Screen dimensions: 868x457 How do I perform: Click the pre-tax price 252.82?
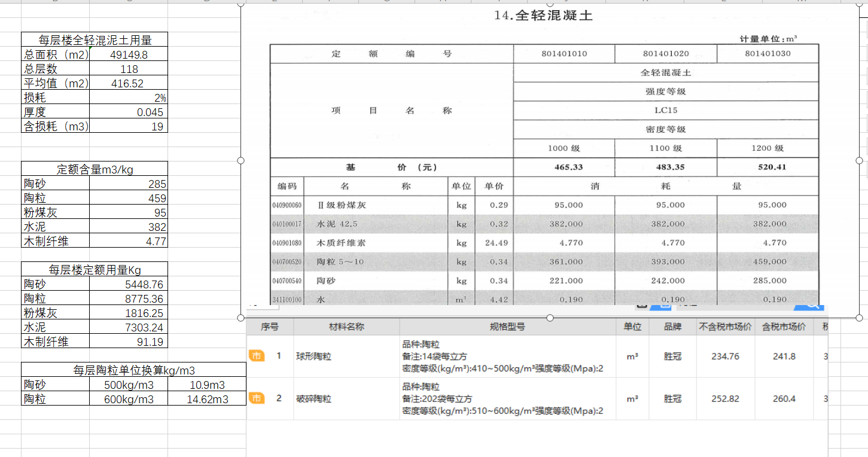click(725, 398)
